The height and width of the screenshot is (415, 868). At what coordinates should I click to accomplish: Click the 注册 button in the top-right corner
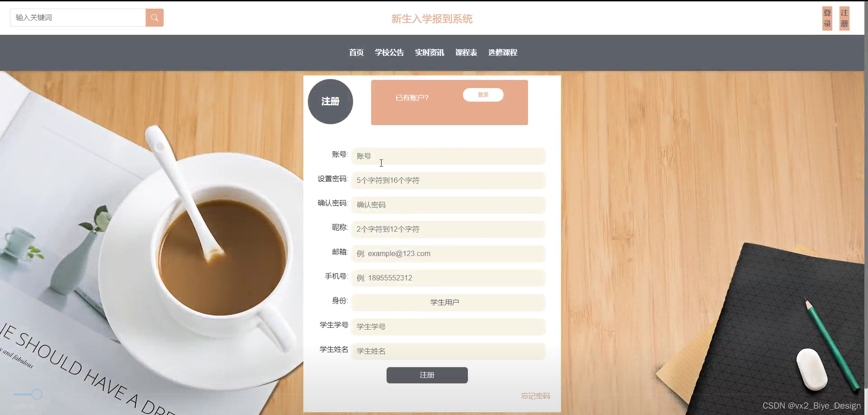coord(844,19)
